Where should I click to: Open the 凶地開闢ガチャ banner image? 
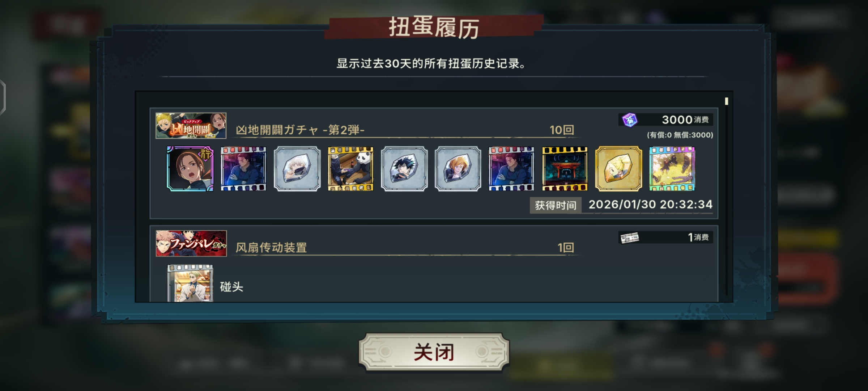pos(191,126)
